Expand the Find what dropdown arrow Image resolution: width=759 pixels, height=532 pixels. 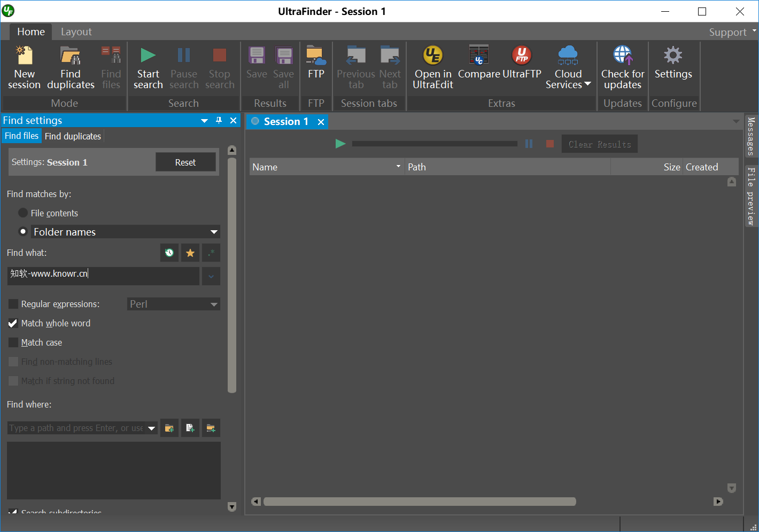(x=211, y=276)
